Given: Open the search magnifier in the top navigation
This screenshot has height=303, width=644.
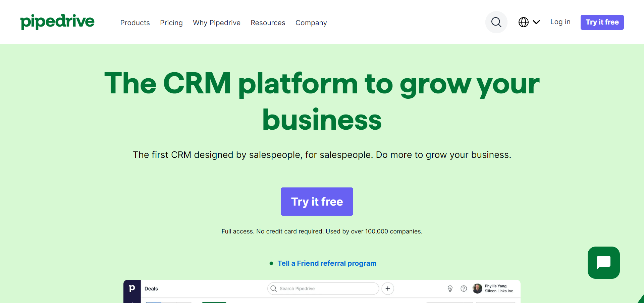Looking at the screenshot, I should coord(496,22).
